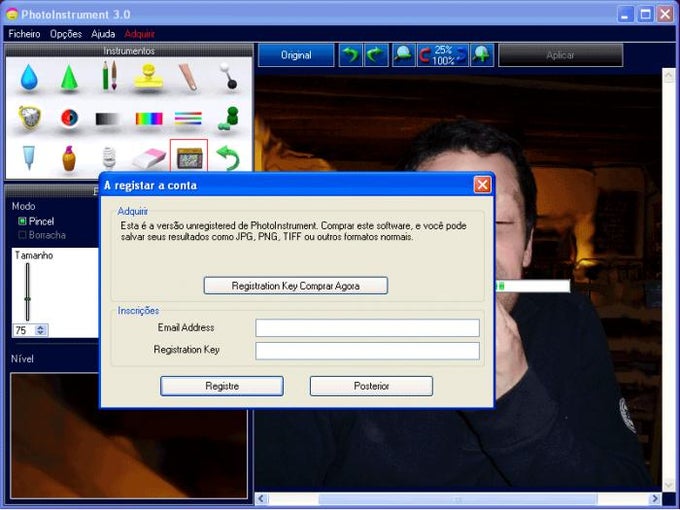Screen dimensions: 680x510
Task: Select the colored lines tool
Action: click(x=188, y=118)
